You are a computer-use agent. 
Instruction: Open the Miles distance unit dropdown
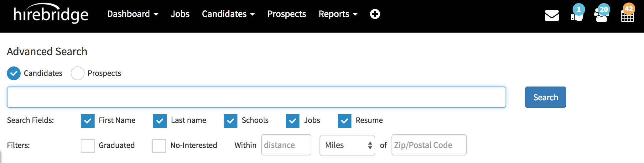coord(347,145)
